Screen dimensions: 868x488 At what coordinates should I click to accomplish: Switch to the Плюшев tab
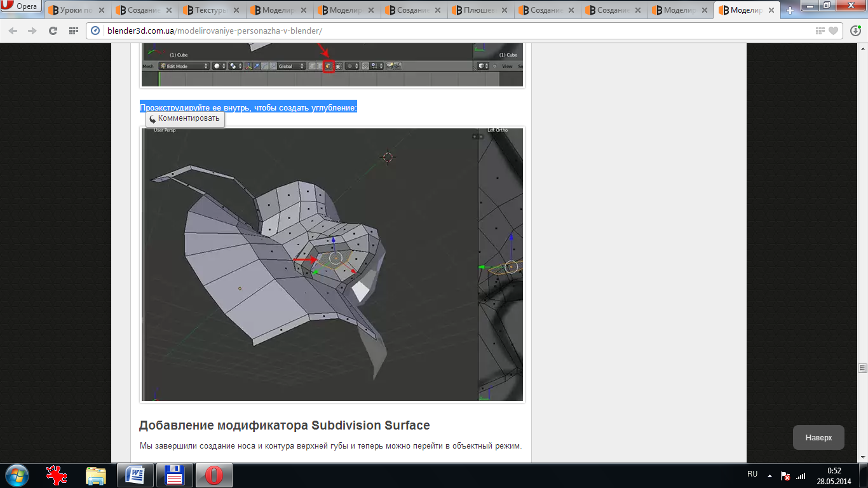[480, 10]
